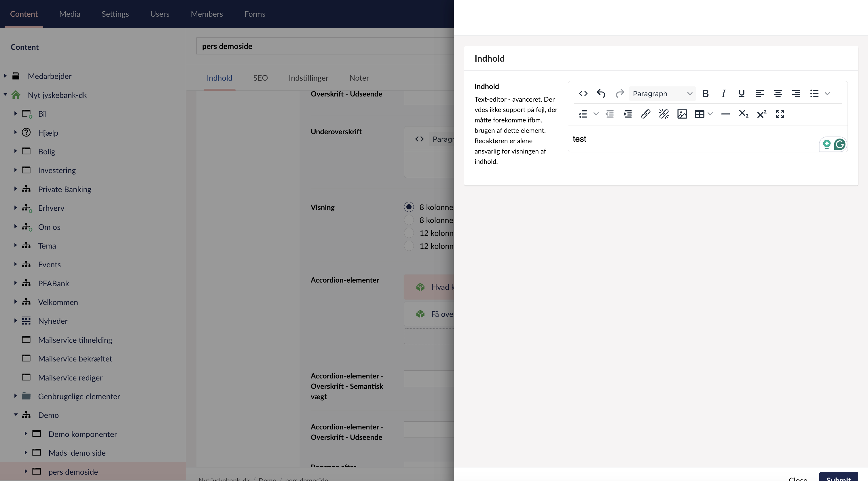Decrease indent of text
Viewport: 868px width, 481px height.
[610, 114]
